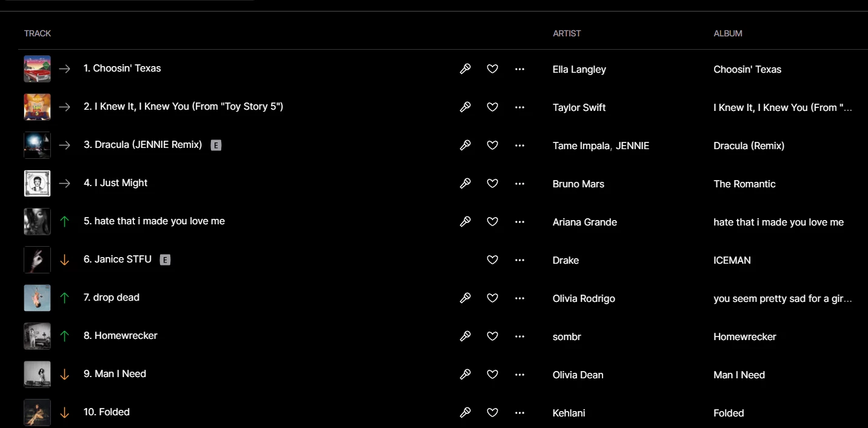The height and width of the screenshot is (428, 868).
Task: Open artist Olivia Rodrigo
Action: (584, 299)
